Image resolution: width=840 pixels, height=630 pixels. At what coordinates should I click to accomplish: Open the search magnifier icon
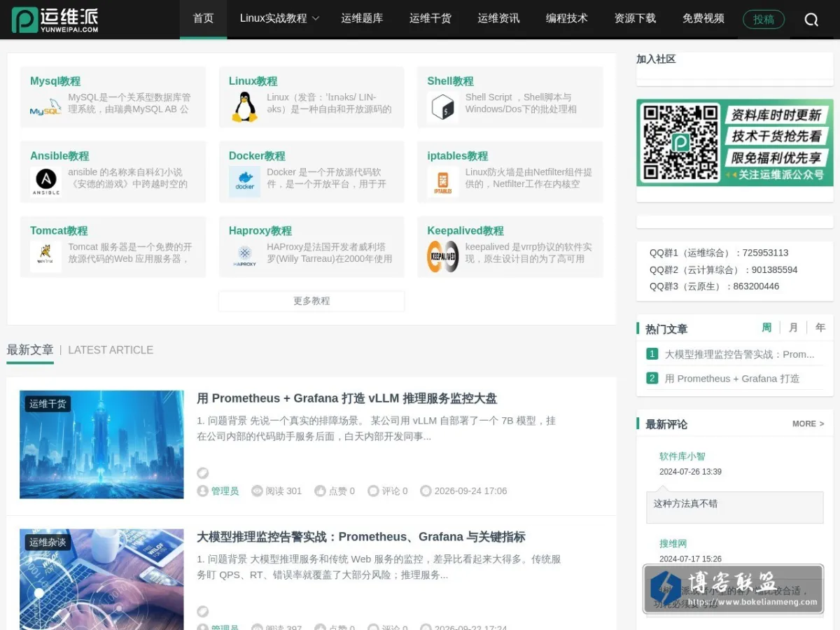coord(811,20)
